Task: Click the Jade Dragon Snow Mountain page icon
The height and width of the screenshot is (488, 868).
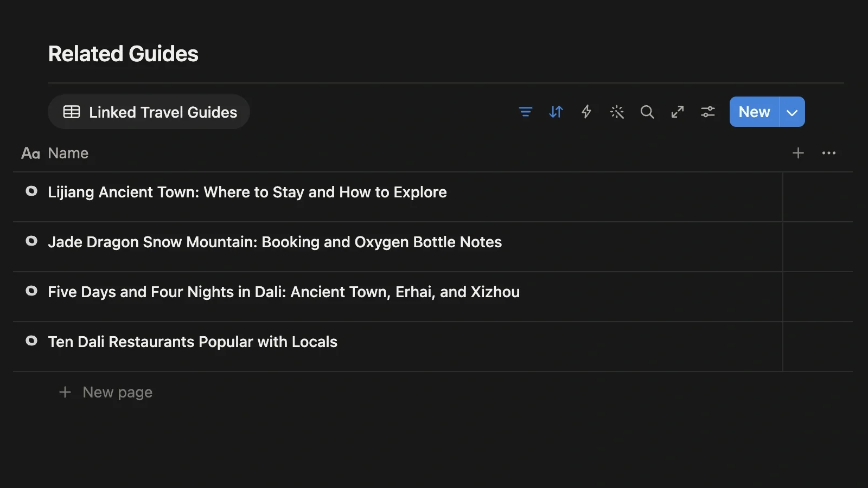Action: point(31,241)
